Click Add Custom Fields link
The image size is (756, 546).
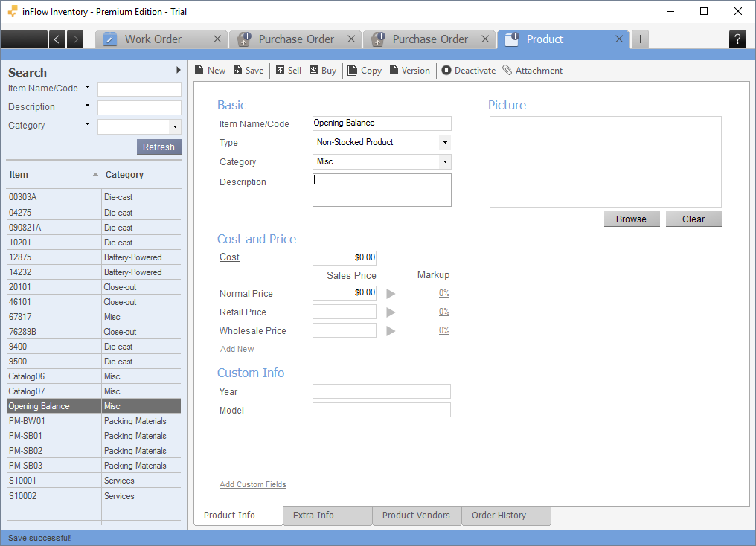(253, 484)
